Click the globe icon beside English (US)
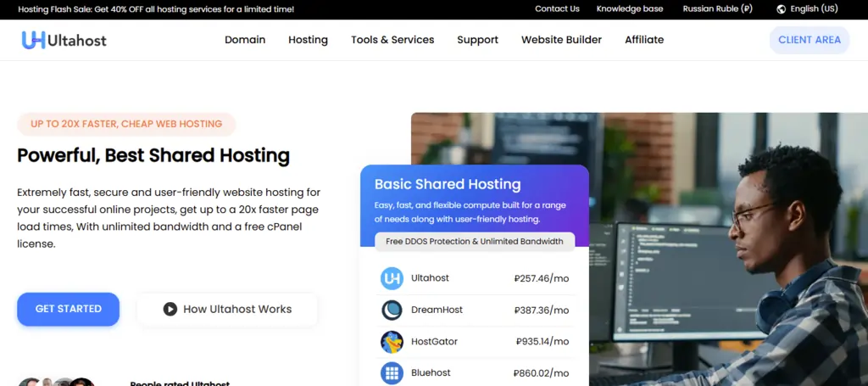The height and width of the screenshot is (386, 868). click(781, 8)
